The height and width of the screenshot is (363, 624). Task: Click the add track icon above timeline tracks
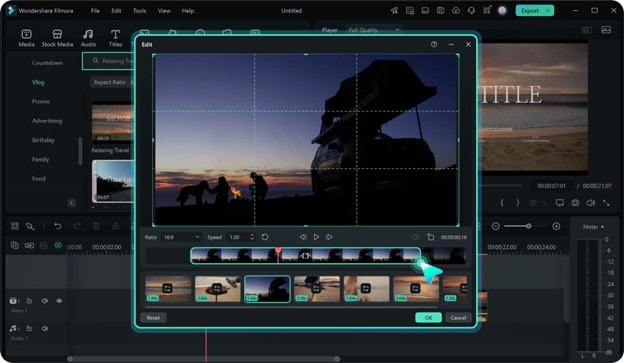[15, 245]
